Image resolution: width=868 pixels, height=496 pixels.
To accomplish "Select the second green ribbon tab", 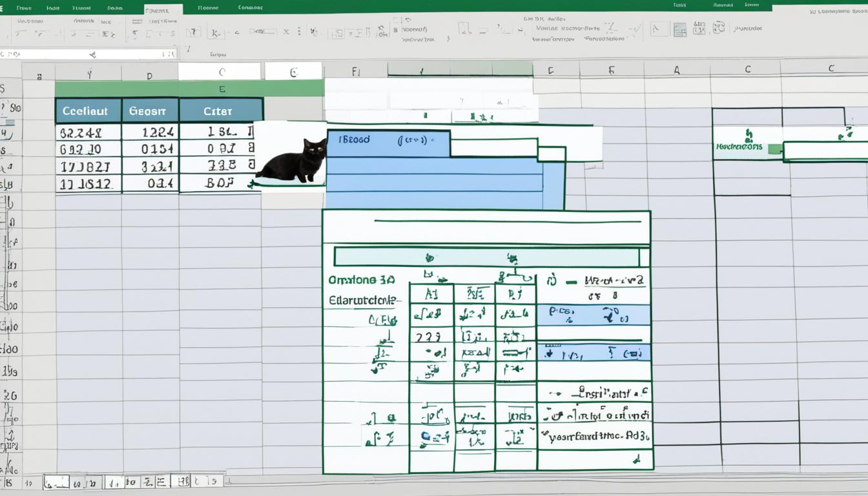I will pyautogui.click(x=54, y=8).
